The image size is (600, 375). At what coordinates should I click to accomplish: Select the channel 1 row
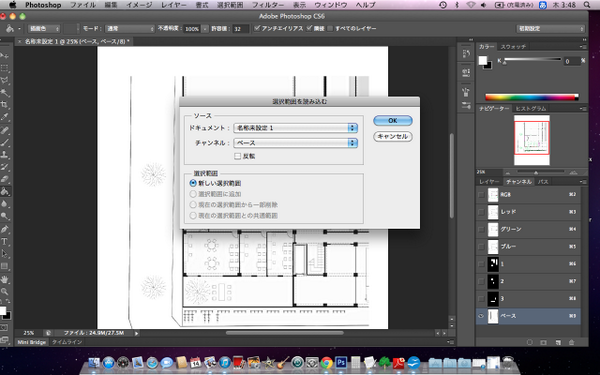528,264
